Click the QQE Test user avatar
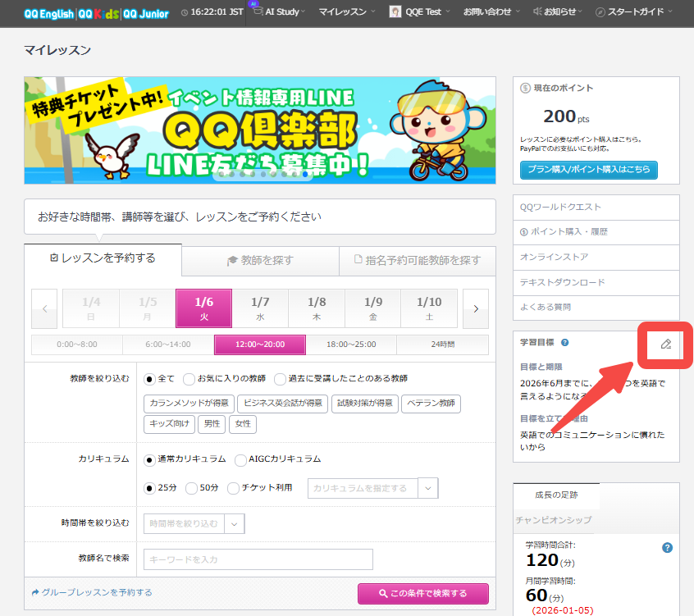The height and width of the screenshot is (616, 694). (x=395, y=12)
